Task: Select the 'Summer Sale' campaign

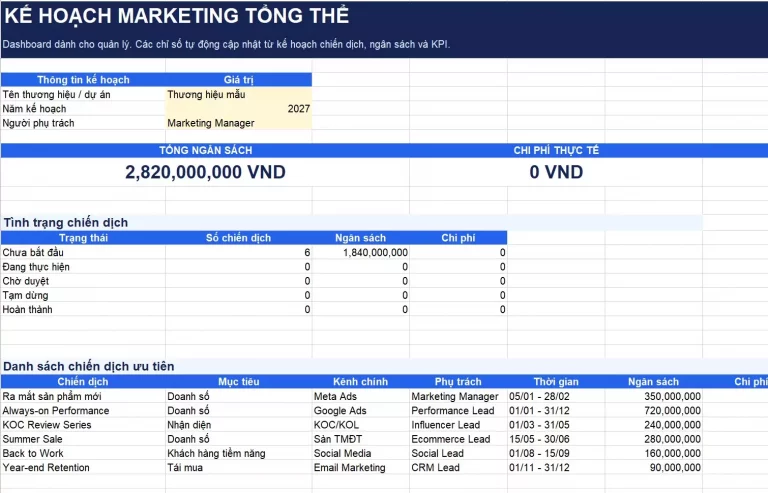Action: 83,439
